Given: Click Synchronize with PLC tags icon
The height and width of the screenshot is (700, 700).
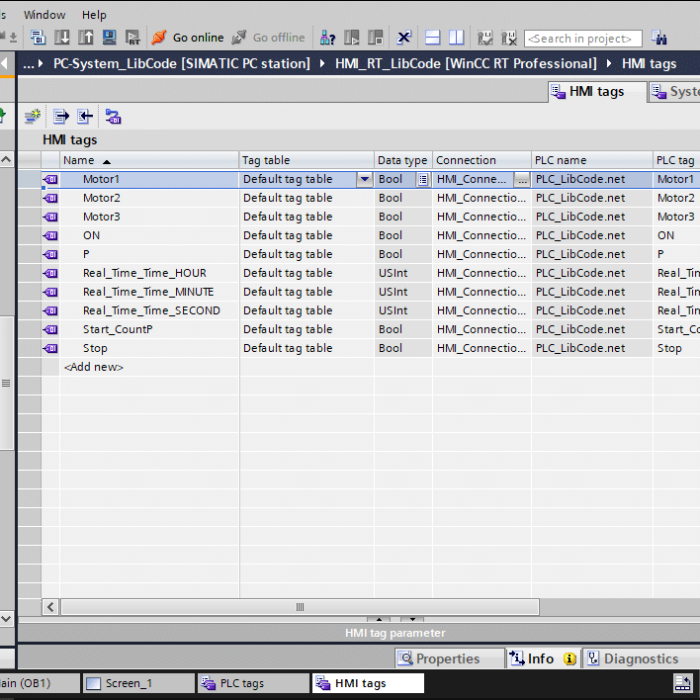Looking at the screenshot, I should [113, 117].
